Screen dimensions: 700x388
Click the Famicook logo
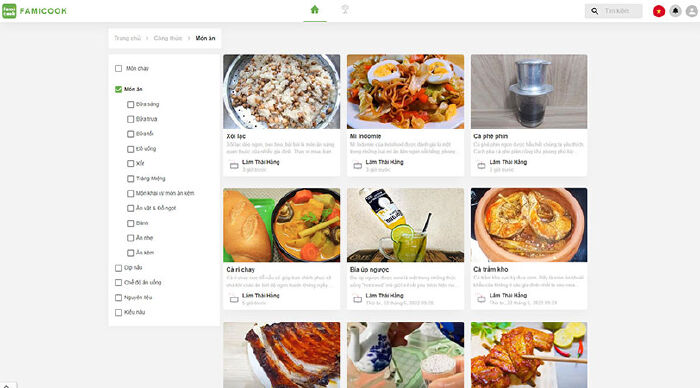click(34, 11)
